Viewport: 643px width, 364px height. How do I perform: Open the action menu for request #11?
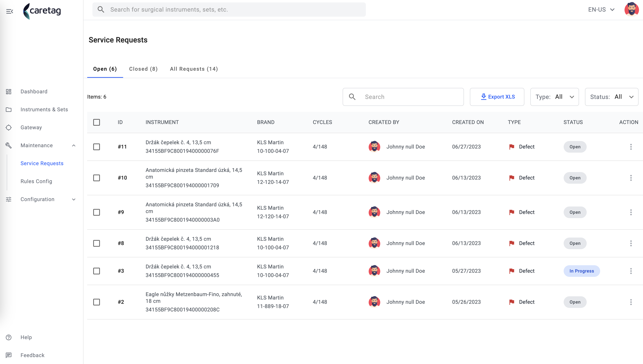pyautogui.click(x=631, y=147)
